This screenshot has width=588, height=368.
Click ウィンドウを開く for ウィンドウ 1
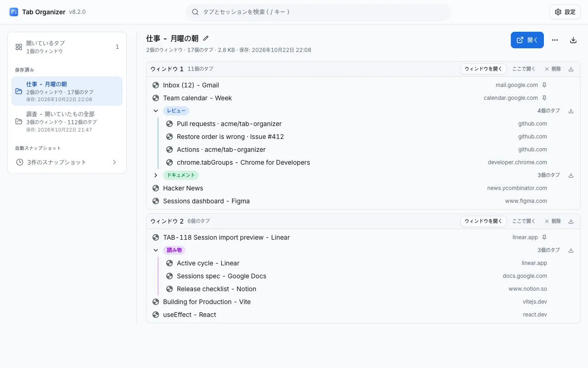click(483, 69)
